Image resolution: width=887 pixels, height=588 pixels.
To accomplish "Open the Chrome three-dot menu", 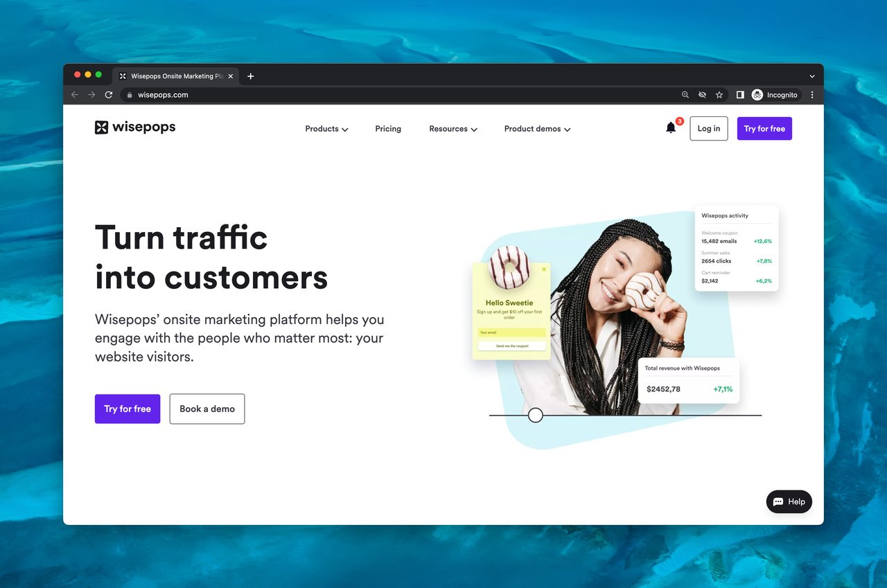I will 812,95.
